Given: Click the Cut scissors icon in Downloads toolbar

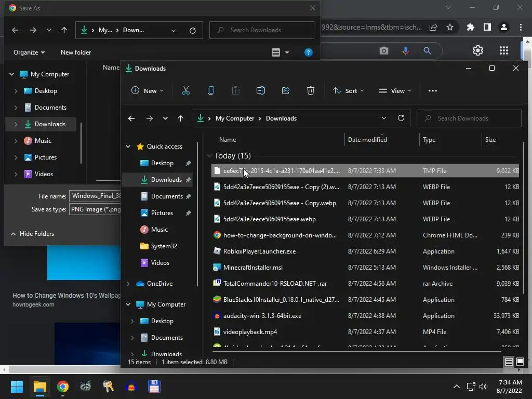Looking at the screenshot, I should click(x=185, y=90).
